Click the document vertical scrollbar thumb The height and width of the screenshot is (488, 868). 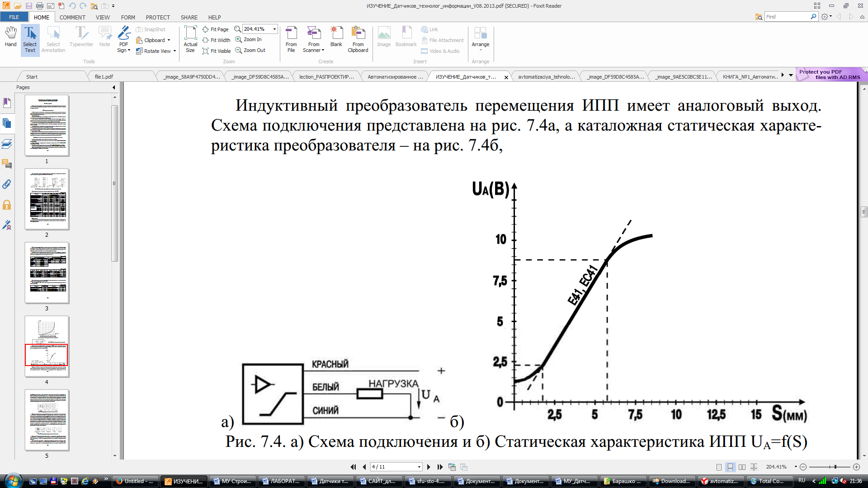pos(864,211)
